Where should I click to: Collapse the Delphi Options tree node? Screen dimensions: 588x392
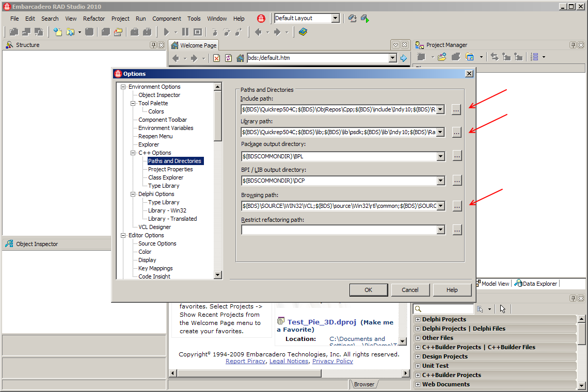(133, 194)
